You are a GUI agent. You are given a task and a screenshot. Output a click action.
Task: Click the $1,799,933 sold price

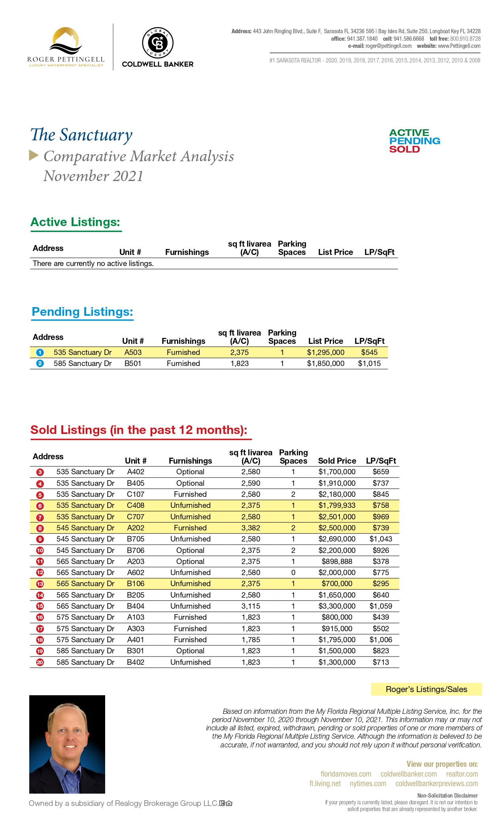coord(337,506)
